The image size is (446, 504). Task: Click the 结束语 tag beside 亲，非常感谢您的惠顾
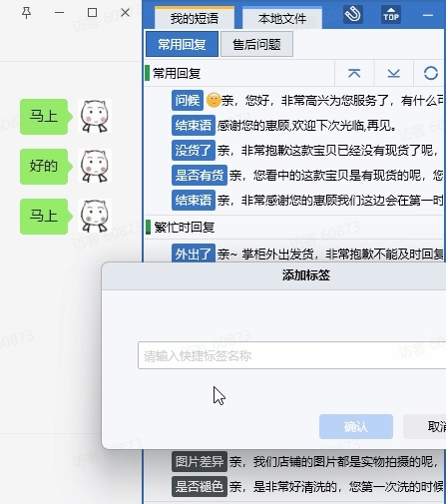tap(194, 201)
